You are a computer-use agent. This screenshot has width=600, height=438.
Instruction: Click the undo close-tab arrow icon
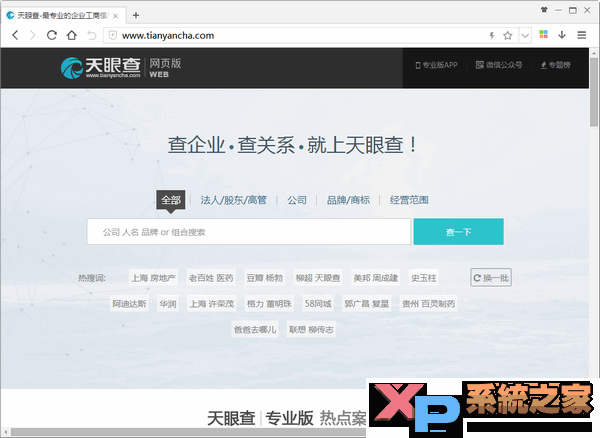[91, 35]
